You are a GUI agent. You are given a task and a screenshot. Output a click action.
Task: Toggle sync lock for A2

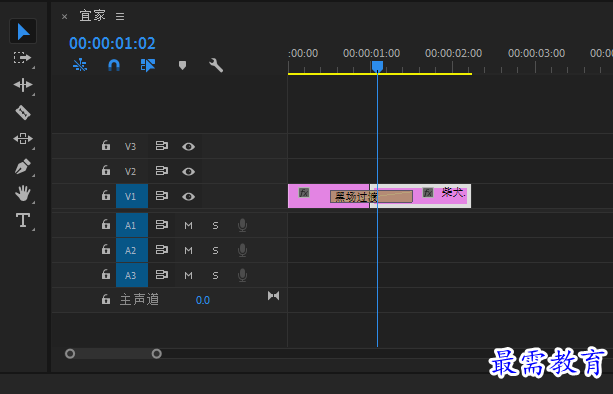tap(161, 250)
